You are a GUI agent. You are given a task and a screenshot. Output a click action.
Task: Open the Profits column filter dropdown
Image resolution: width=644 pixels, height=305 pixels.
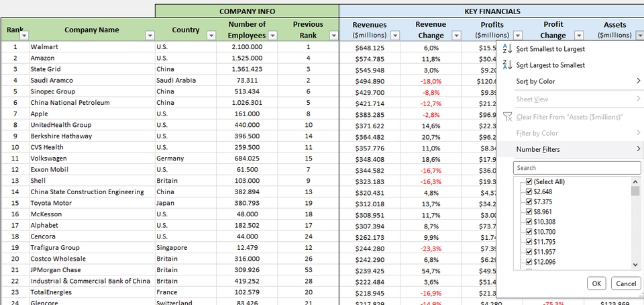tap(517, 36)
